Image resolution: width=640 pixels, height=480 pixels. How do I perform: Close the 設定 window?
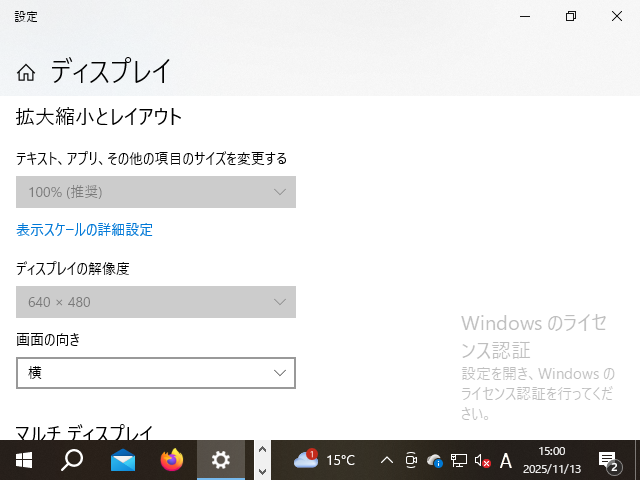point(617,16)
